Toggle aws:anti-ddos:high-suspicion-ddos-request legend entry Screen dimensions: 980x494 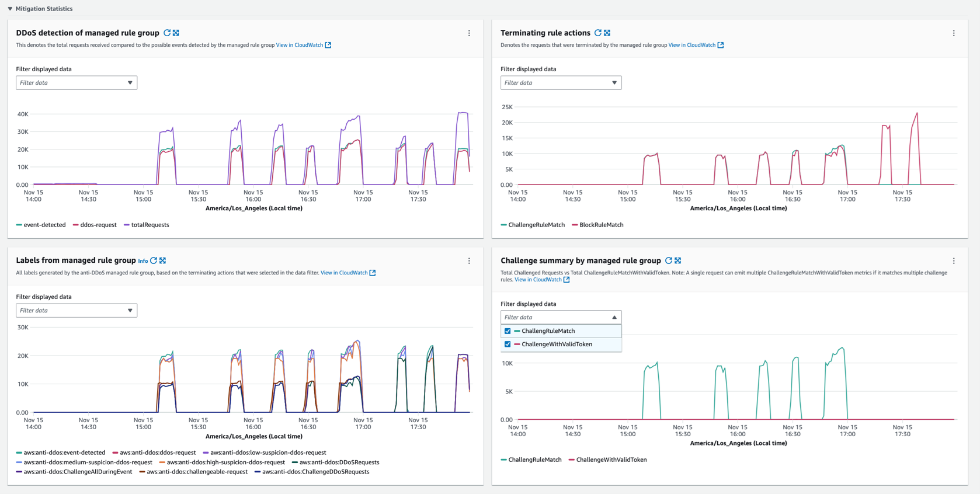point(222,462)
